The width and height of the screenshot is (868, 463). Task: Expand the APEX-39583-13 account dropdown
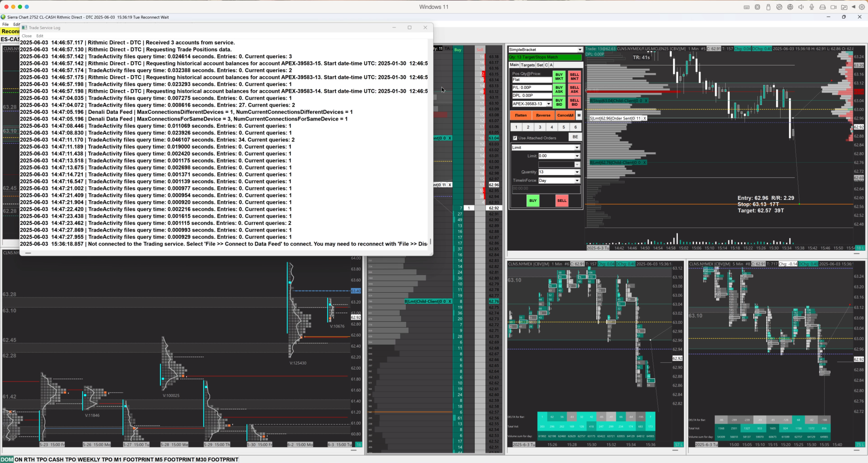pos(548,104)
